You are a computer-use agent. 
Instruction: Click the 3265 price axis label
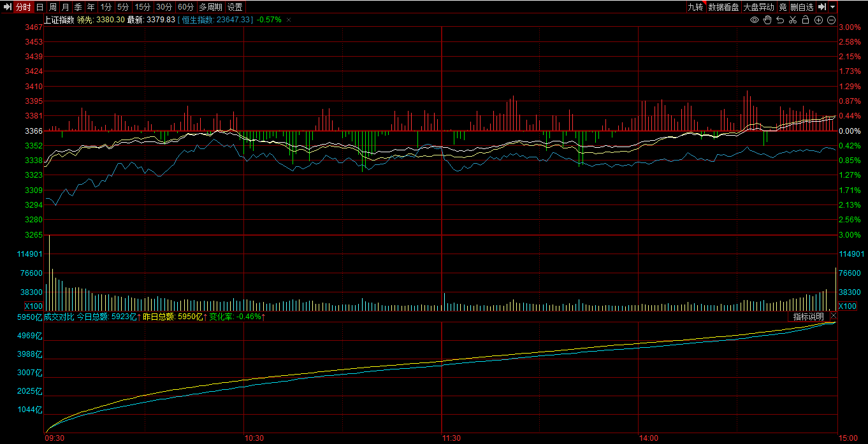(34, 235)
